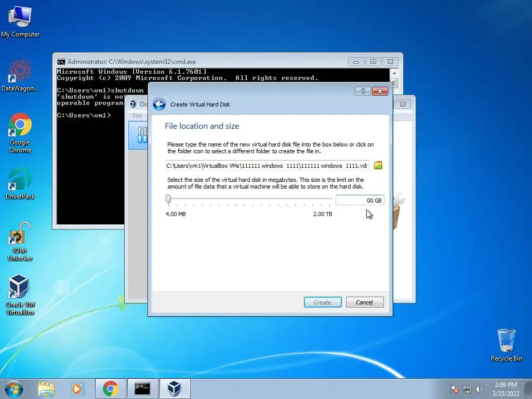Click the '2.00 TB' maximum size label
532x399 pixels.
(323, 214)
